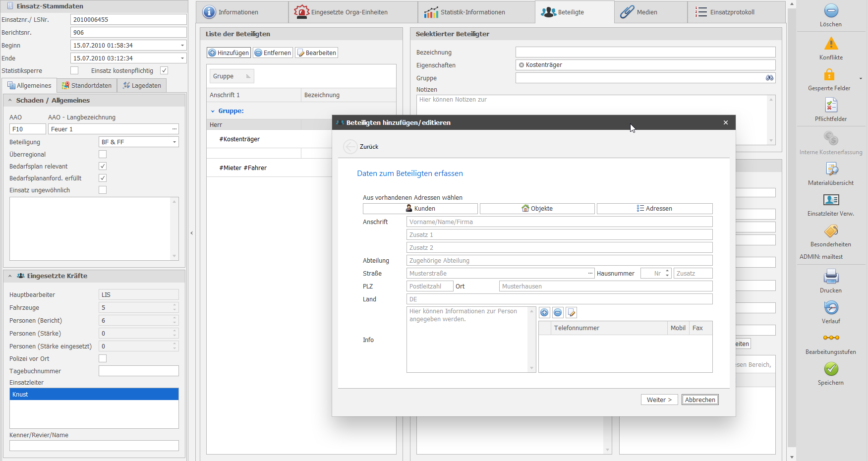Viewport: 868px width, 461px height.
Task: Open the Standortdaten tab
Action: [87, 85]
